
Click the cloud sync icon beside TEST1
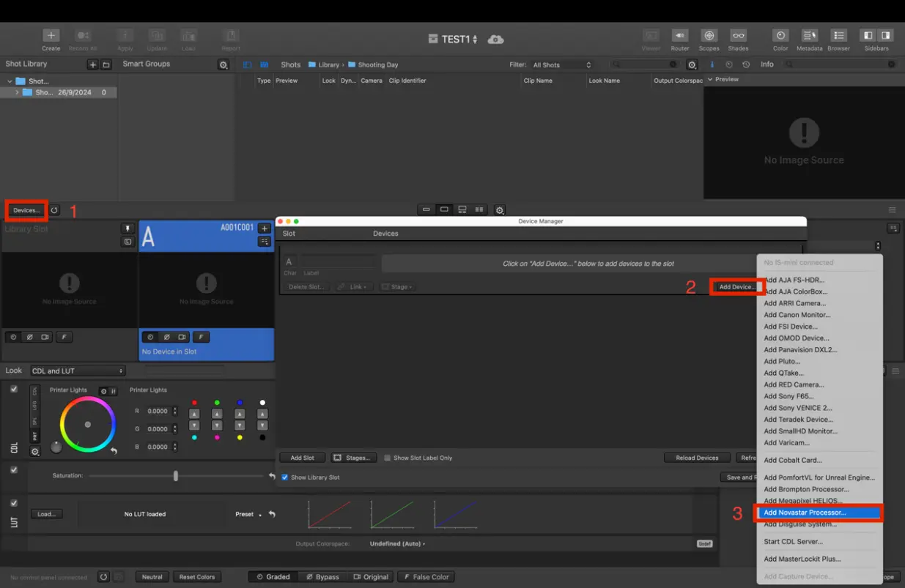(x=496, y=40)
